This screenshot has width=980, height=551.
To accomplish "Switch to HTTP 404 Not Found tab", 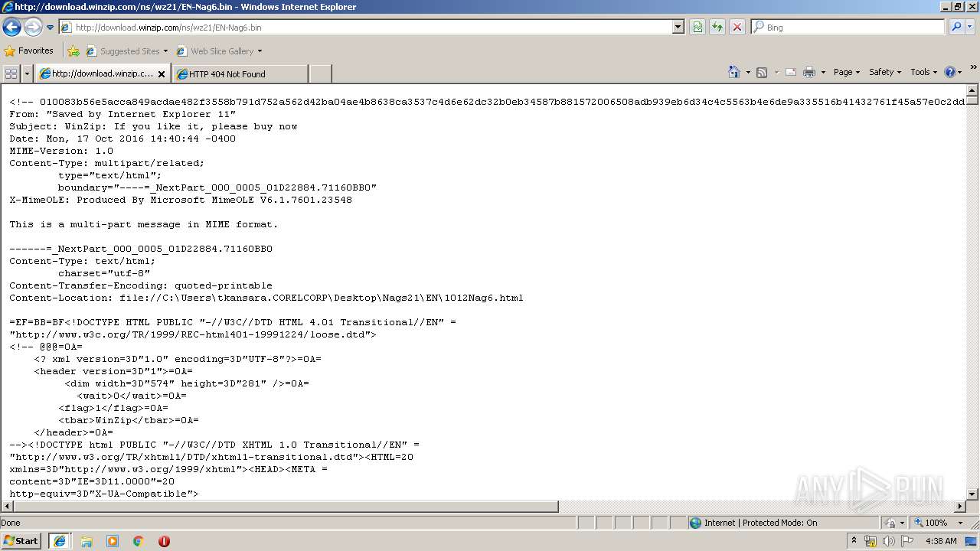I will [240, 74].
